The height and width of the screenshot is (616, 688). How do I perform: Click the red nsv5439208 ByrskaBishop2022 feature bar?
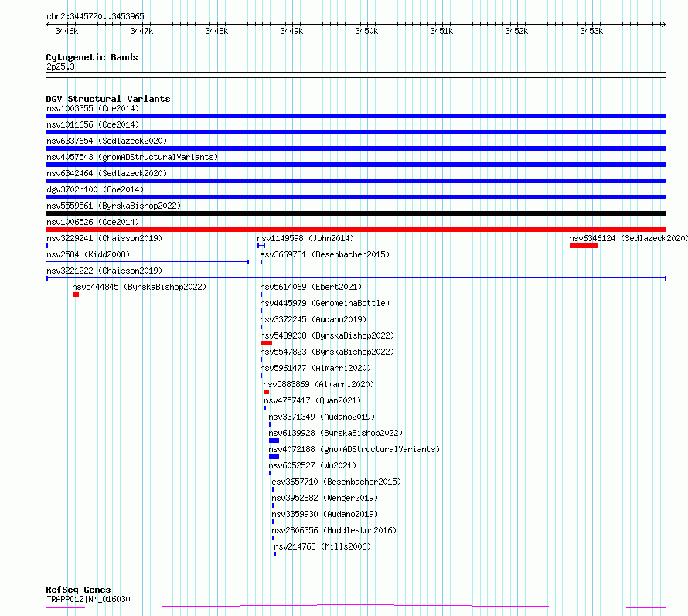click(267, 343)
